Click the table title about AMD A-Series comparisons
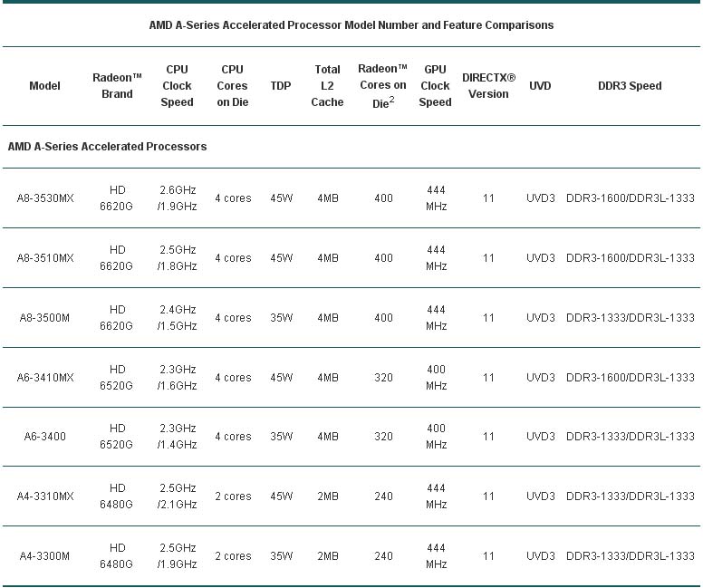703x588 pixels. tap(351, 25)
